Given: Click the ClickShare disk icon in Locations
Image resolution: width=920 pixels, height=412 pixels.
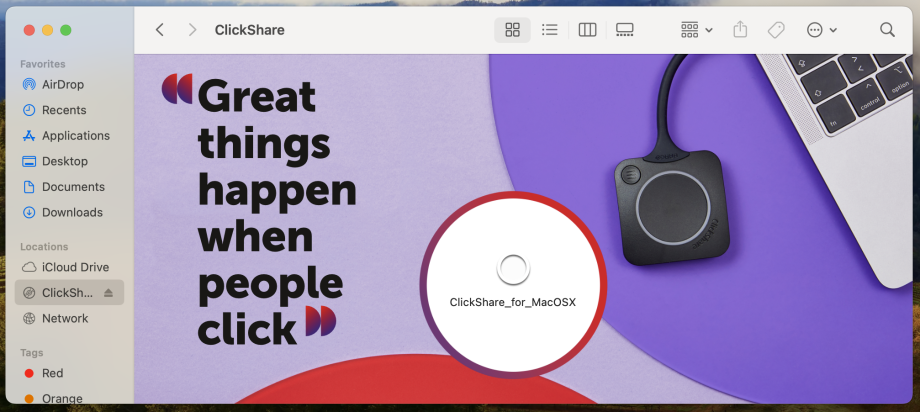Looking at the screenshot, I should pyautogui.click(x=29, y=293).
